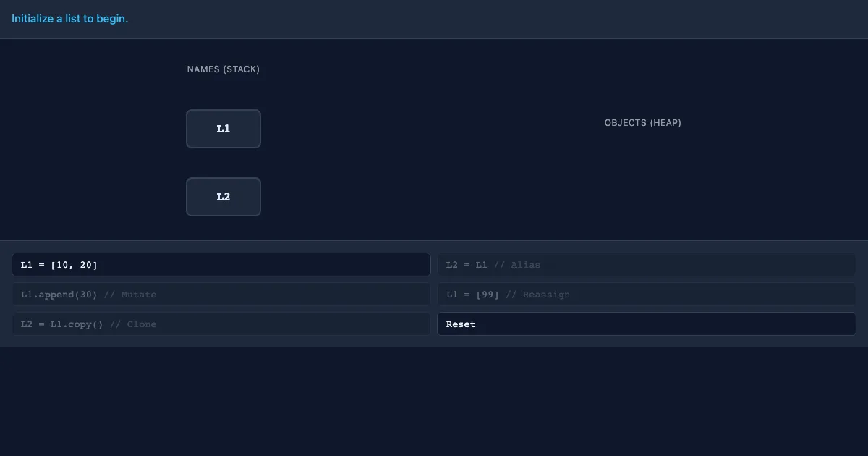
Task: Click the L1 = [99] Reassign button
Action: click(x=647, y=295)
